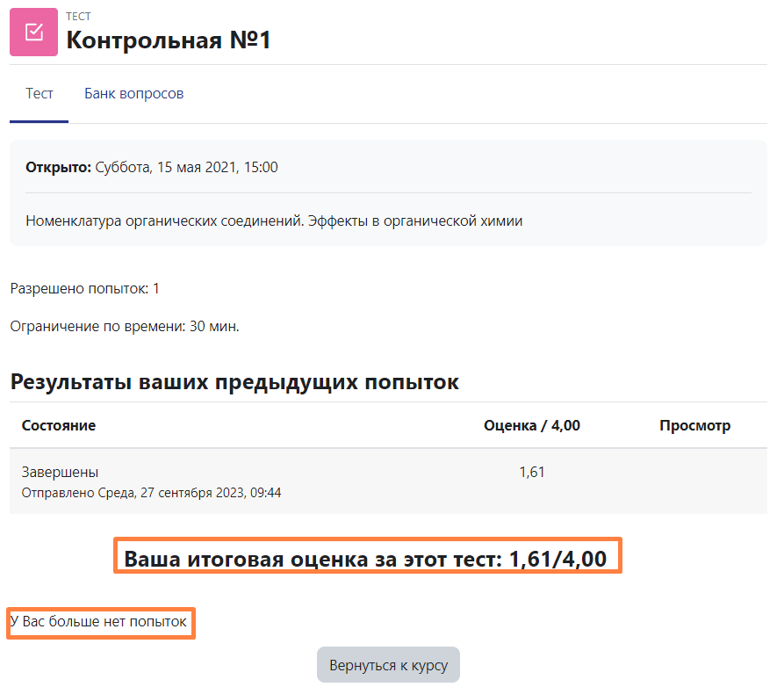
Task: Click the 1,61 grade in the attempt row
Action: (x=531, y=473)
